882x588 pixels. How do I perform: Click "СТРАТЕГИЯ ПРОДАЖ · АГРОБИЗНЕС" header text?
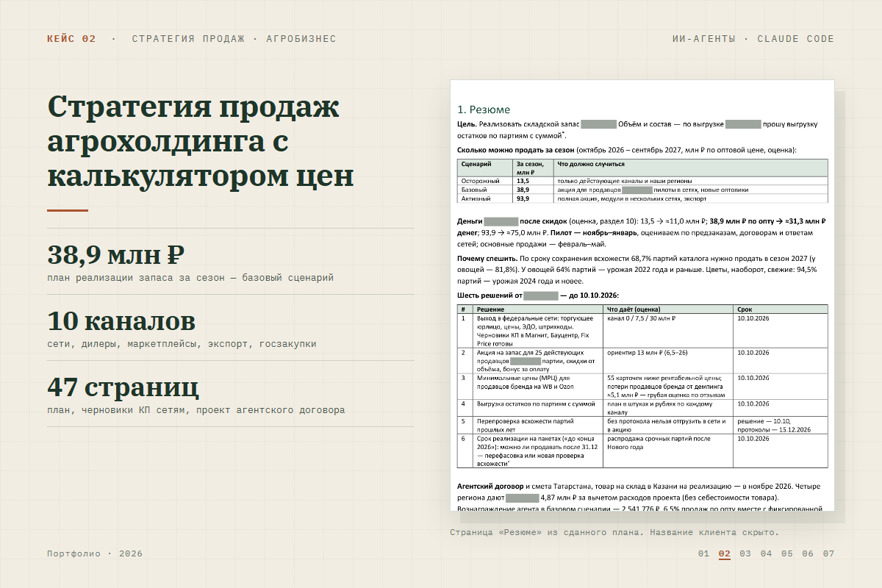(234, 39)
